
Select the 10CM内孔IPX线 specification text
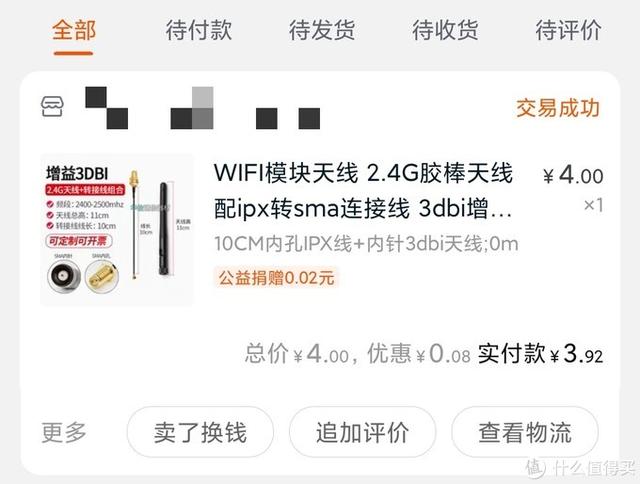tap(366, 244)
